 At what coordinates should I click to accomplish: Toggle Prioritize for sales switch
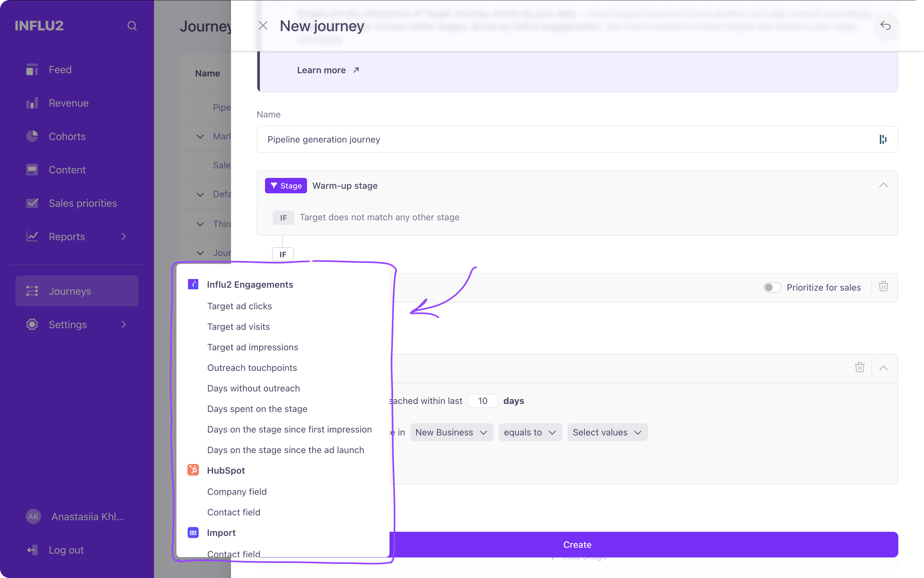pos(772,287)
